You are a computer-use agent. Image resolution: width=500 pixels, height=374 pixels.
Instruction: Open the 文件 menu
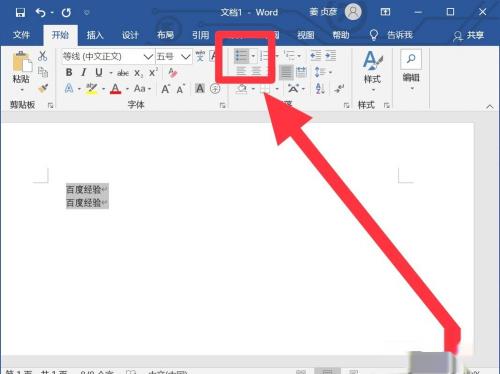[21, 35]
